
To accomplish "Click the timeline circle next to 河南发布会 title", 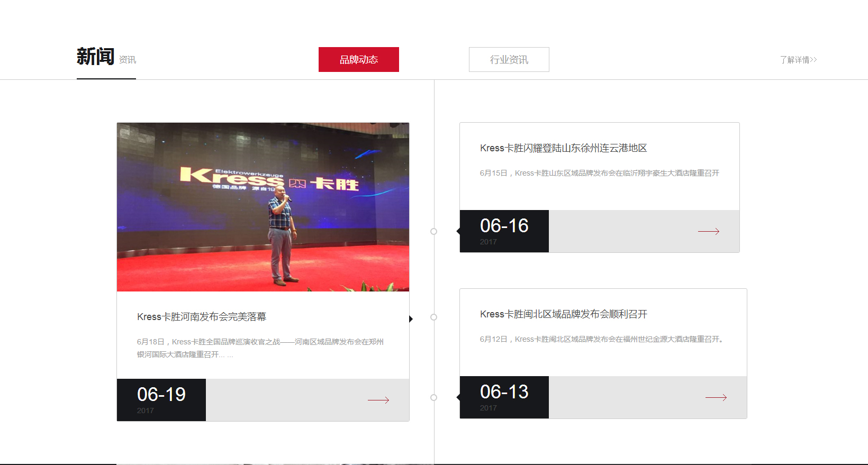I will point(434,317).
